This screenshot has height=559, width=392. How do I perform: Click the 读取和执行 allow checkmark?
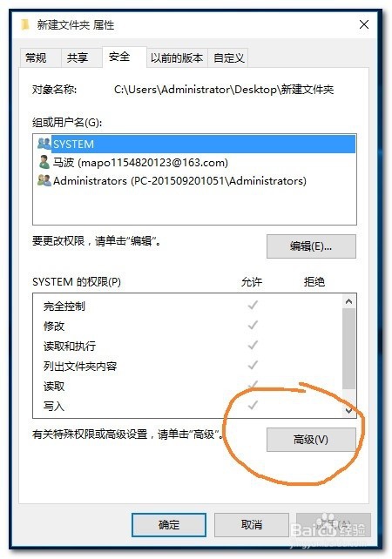(253, 345)
